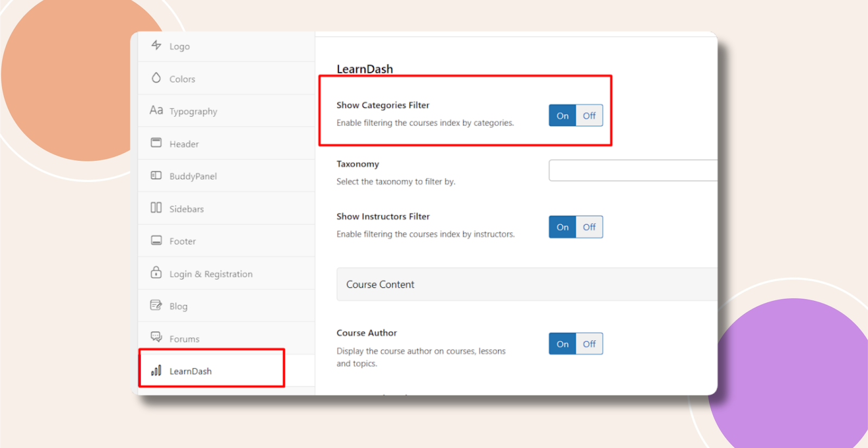Open the Taxonomy select field
This screenshot has width=868, height=448.
point(633,171)
